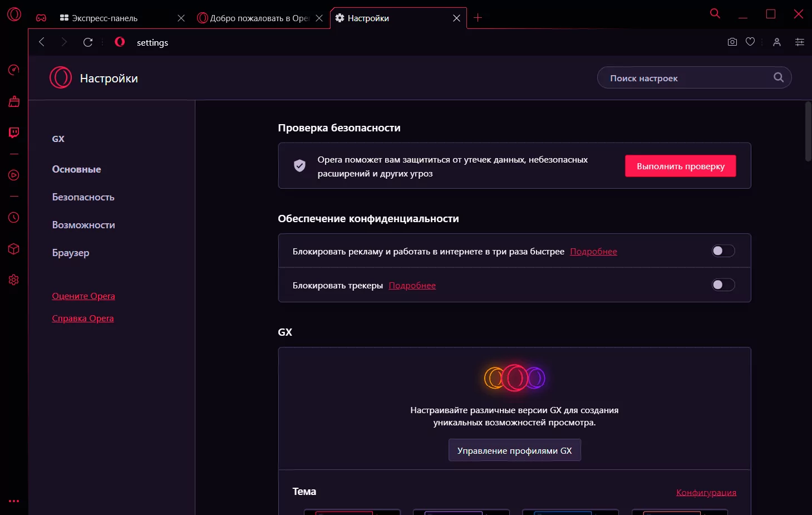Open the Браузер settings section
The width and height of the screenshot is (812, 515).
pyautogui.click(x=71, y=253)
